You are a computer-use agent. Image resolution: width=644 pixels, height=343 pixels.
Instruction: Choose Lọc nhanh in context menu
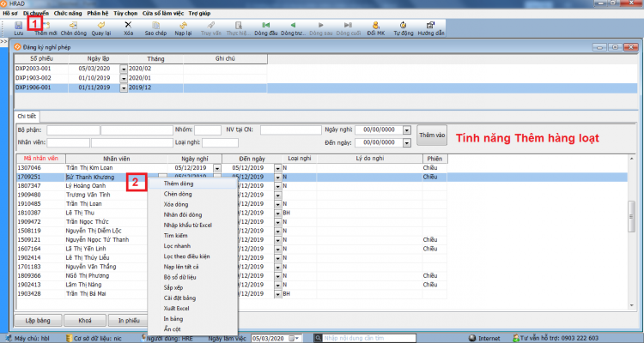coord(192,246)
